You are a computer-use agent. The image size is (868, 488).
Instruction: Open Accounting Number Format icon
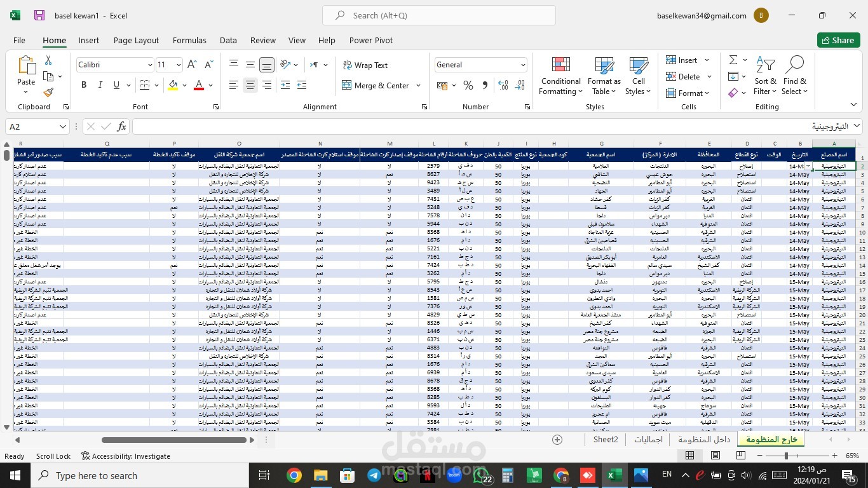[x=442, y=85]
